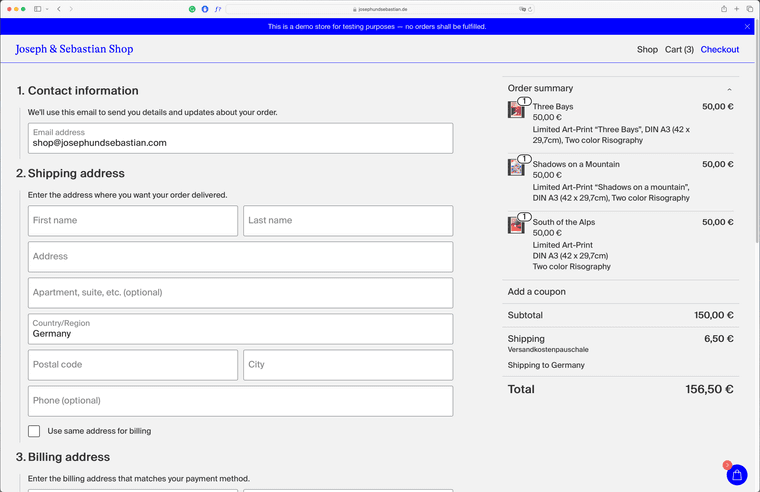This screenshot has width=760, height=492.
Task: Click the Checkout link in header
Action: [719, 49]
